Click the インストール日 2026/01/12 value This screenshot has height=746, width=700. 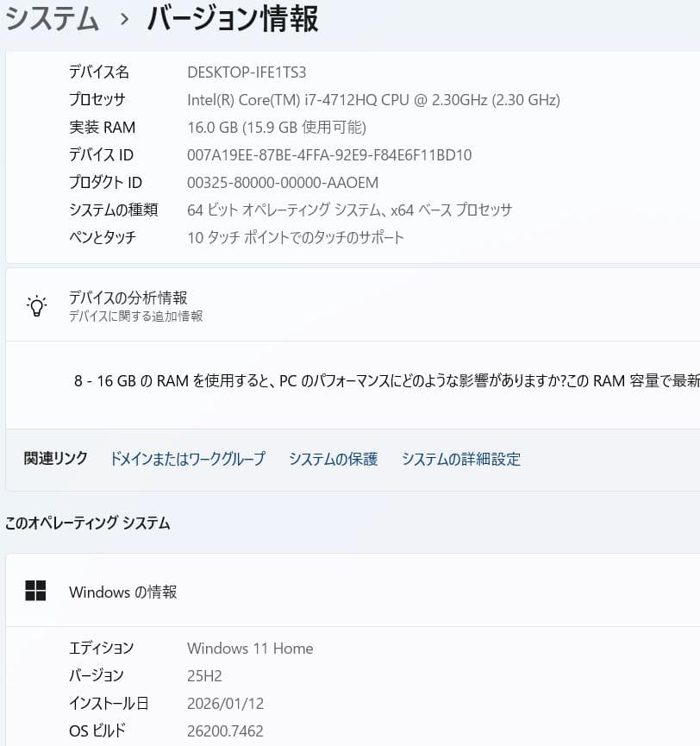225,703
